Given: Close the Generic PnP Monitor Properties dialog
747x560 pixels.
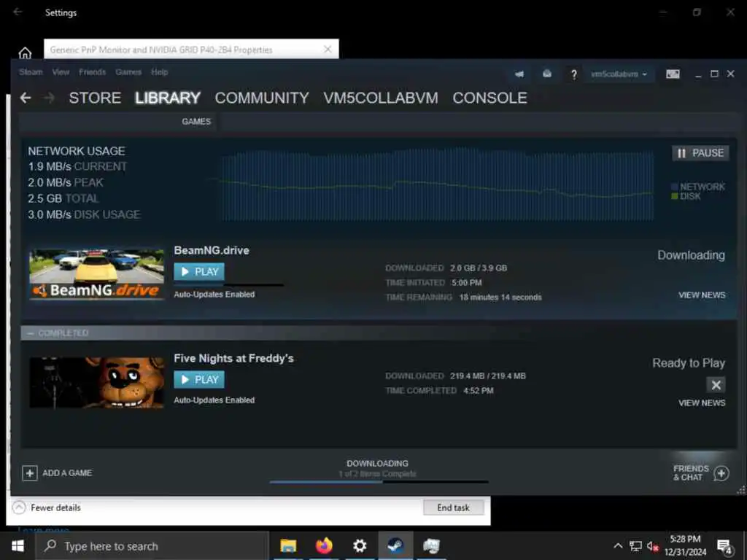Looking at the screenshot, I should 328,49.
